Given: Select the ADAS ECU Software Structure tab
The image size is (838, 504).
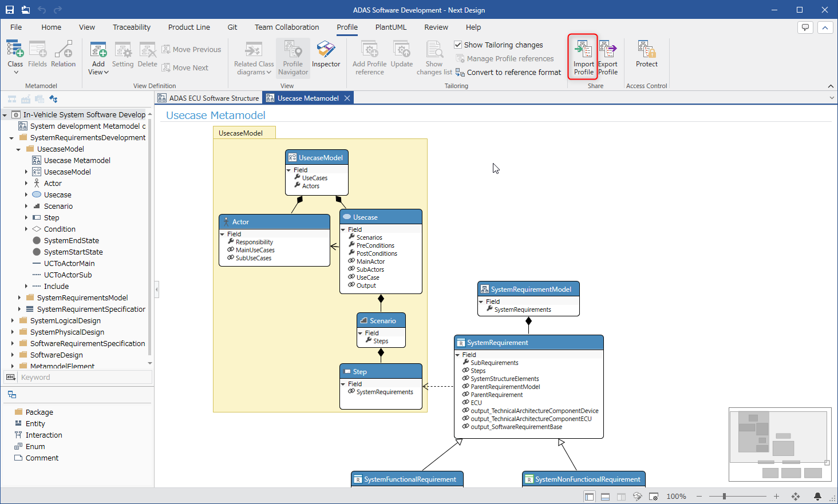Looking at the screenshot, I should coord(208,98).
